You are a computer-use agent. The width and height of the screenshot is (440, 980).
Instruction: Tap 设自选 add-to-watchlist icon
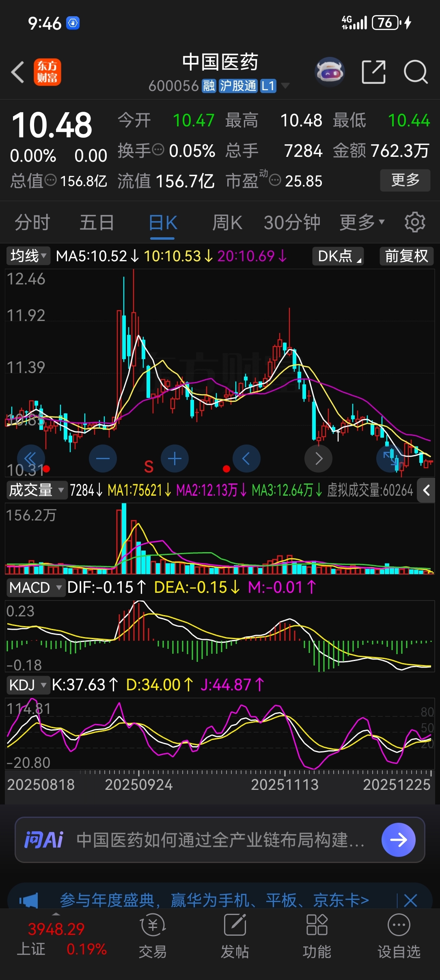click(399, 937)
